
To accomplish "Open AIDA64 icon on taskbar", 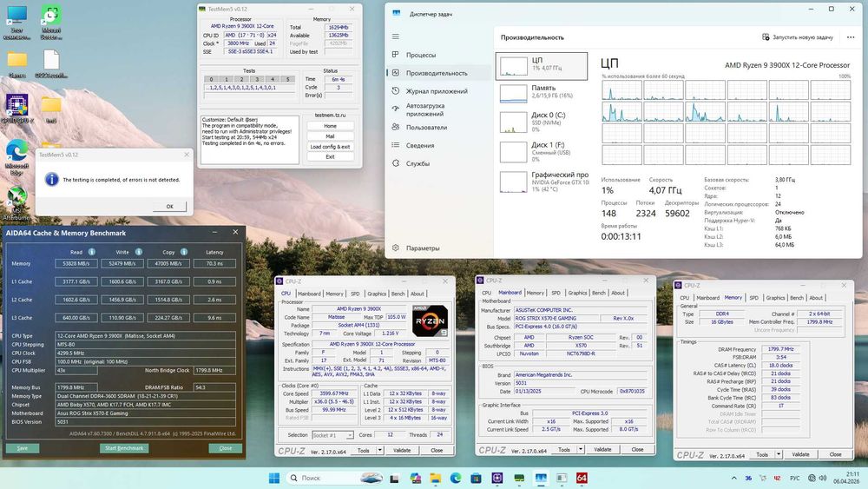I will click(x=582, y=478).
